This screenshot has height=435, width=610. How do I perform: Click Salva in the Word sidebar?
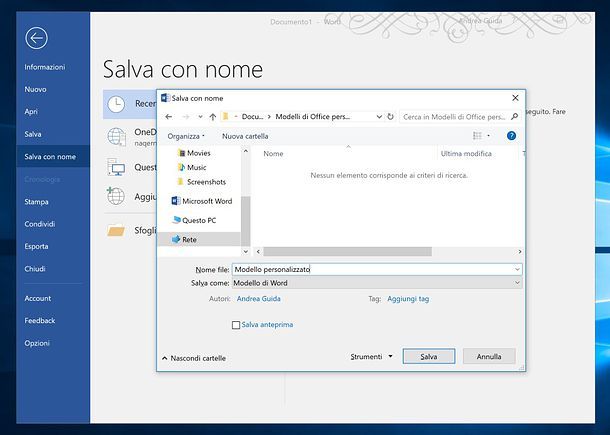(33, 134)
